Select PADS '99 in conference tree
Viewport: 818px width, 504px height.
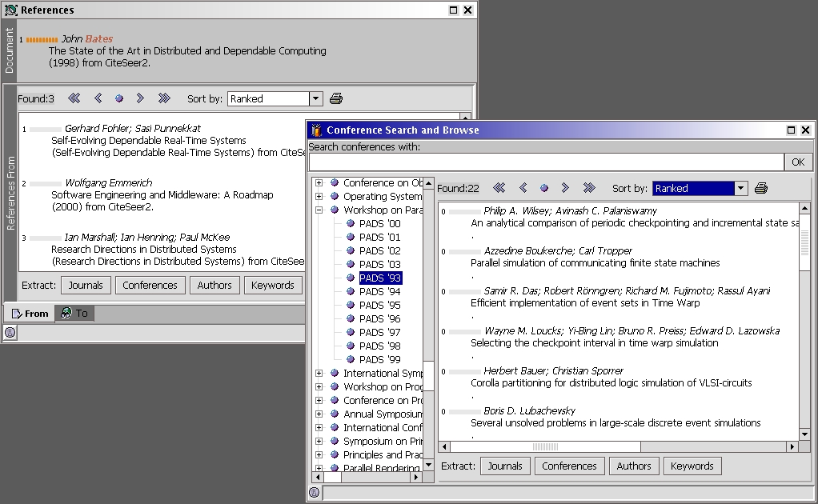click(379, 359)
